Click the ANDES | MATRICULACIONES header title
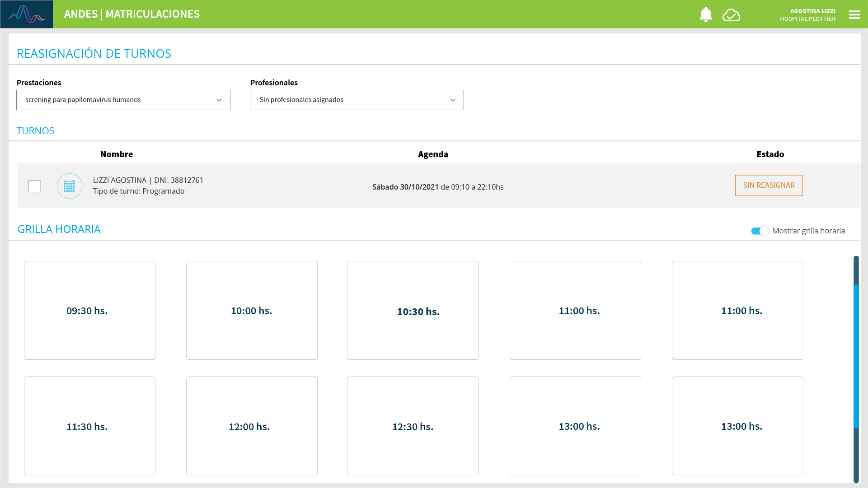Screen dimensions: 868x488 coord(131,14)
